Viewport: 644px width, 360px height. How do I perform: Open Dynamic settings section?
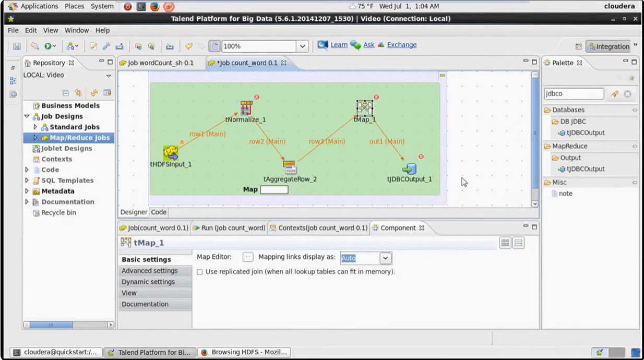155,282
